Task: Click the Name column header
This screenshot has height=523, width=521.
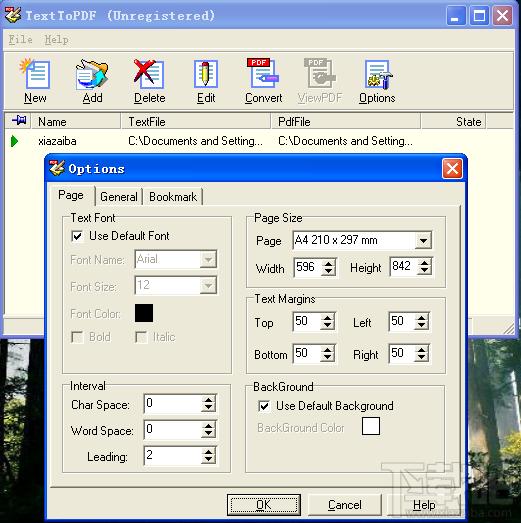Action: tap(76, 121)
